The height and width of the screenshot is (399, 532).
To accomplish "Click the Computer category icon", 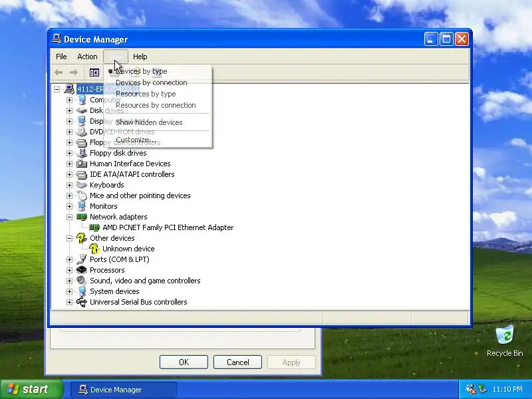I will pyautogui.click(x=82, y=100).
